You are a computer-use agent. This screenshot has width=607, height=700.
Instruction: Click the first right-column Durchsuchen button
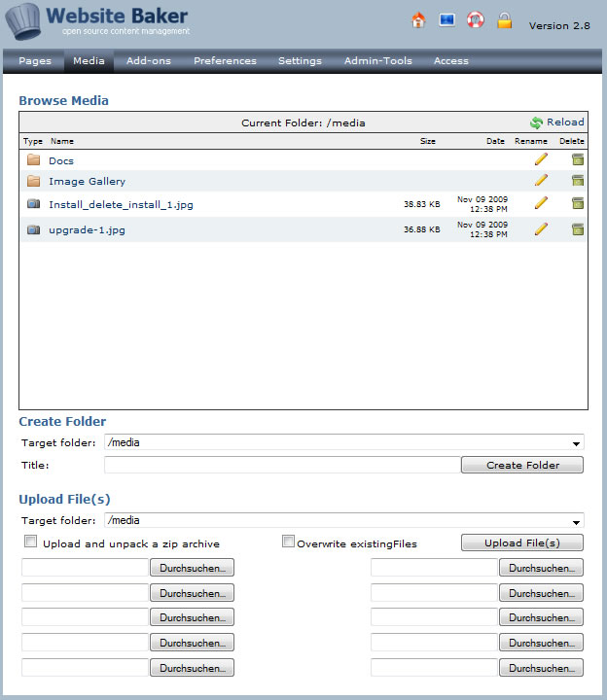point(542,568)
